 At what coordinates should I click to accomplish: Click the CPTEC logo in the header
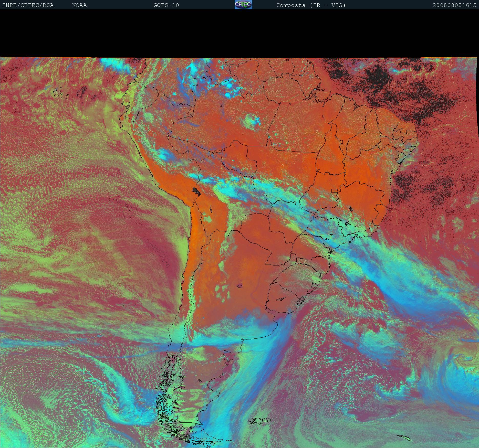click(x=243, y=5)
